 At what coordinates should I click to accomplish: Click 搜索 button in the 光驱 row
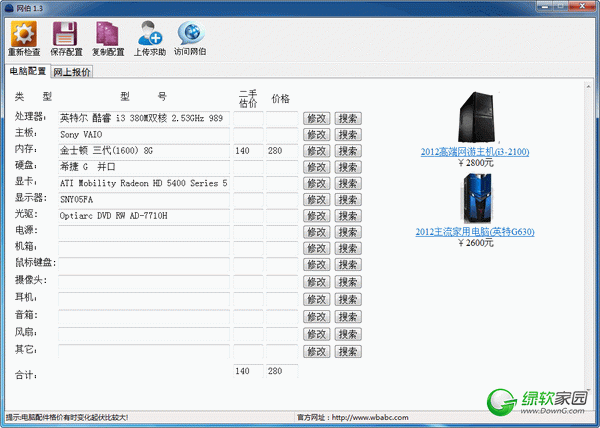pyautogui.click(x=348, y=216)
